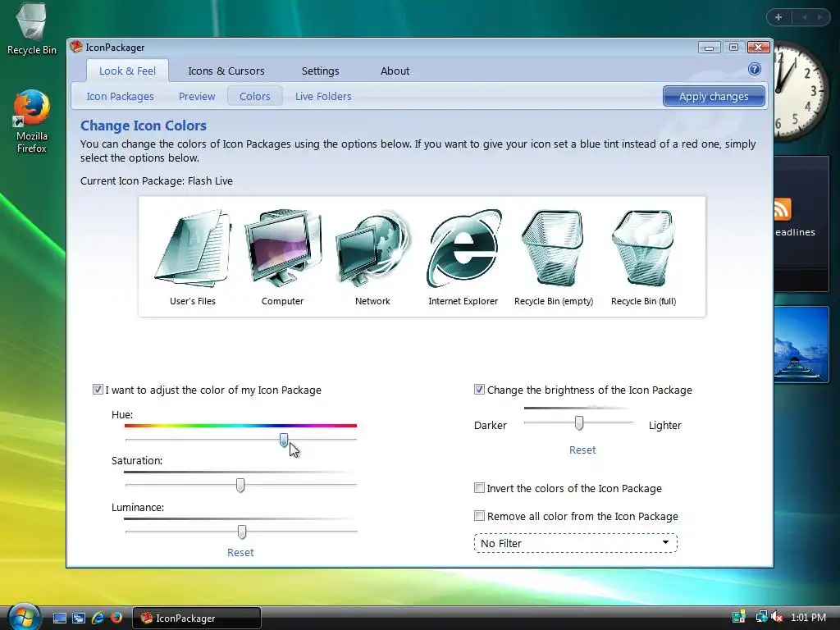Click the RSS feed headlines gadget icon
Image resolution: width=840 pixels, height=630 pixels.
(x=783, y=209)
